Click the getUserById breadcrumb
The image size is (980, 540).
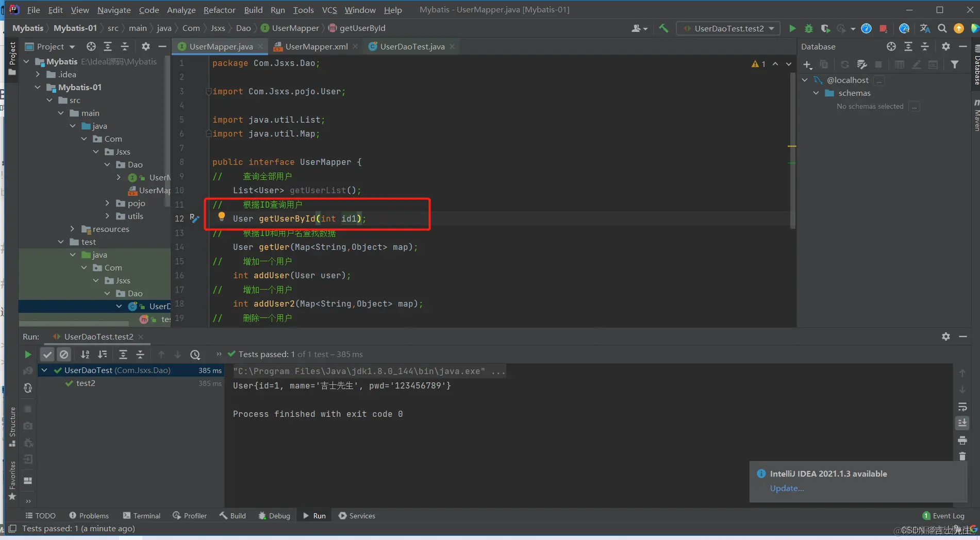(357, 28)
